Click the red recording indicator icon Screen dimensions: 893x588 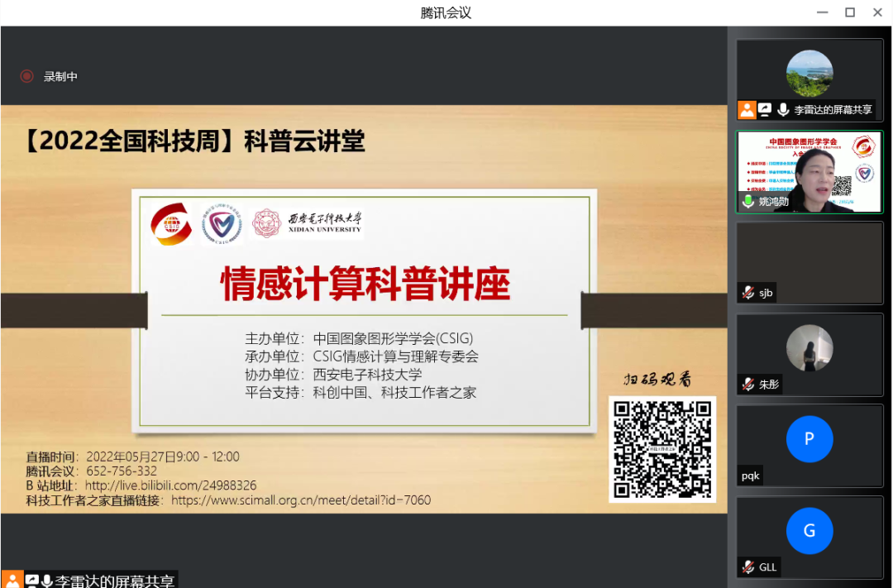pos(26,76)
